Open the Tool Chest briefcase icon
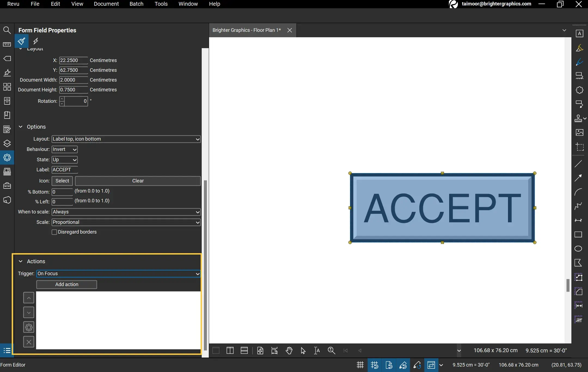This screenshot has height=372, width=588. pos(7,186)
